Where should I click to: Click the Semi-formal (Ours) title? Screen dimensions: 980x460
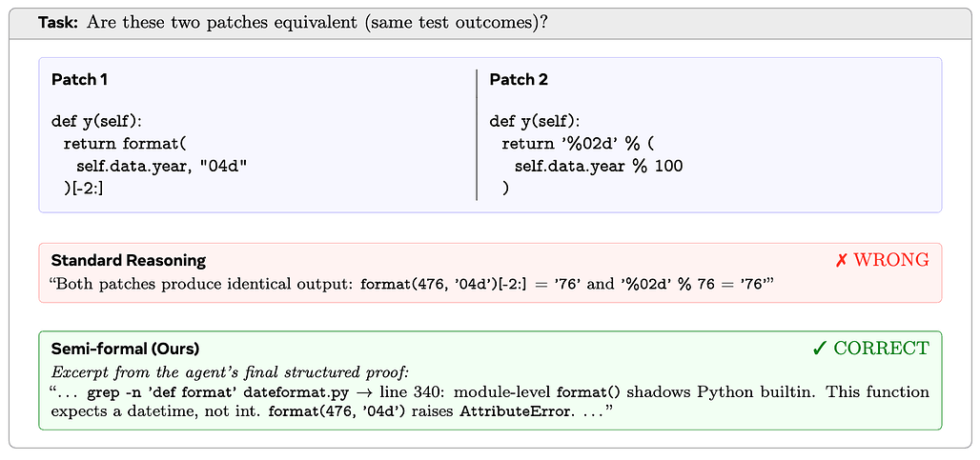(125, 349)
